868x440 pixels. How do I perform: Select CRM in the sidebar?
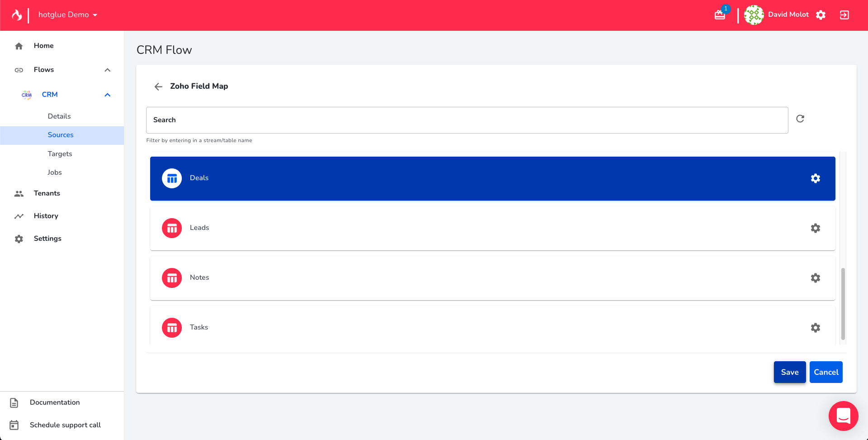click(x=50, y=95)
